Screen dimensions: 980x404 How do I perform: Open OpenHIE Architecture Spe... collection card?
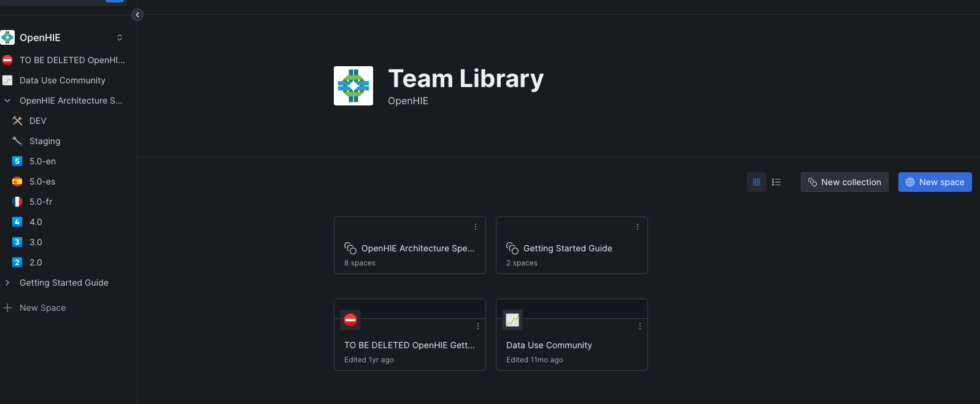pos(410,245)
